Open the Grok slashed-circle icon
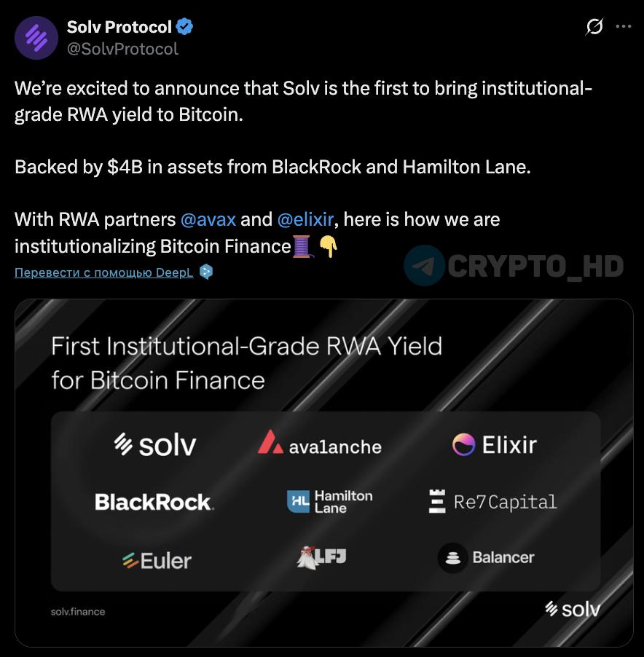 point(594,26)
